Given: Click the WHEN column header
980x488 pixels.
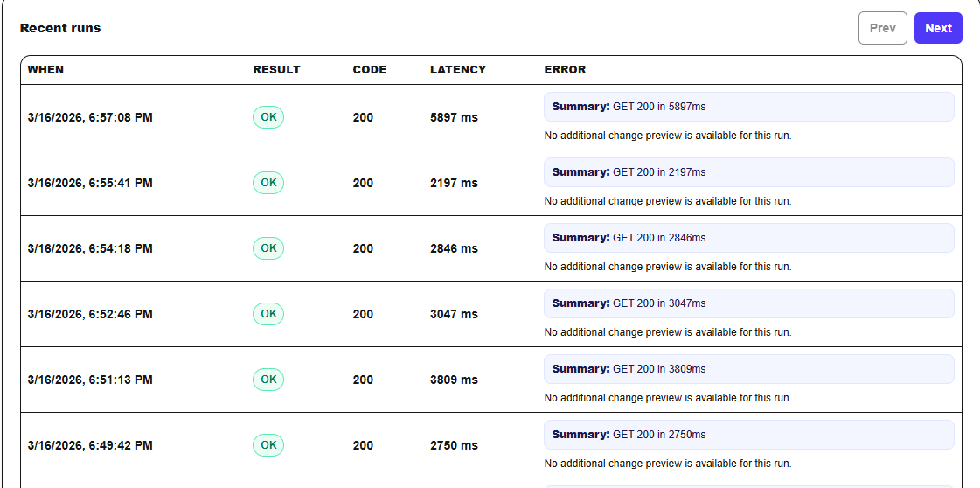Looking at the screenshot, I should coord(45,70).
